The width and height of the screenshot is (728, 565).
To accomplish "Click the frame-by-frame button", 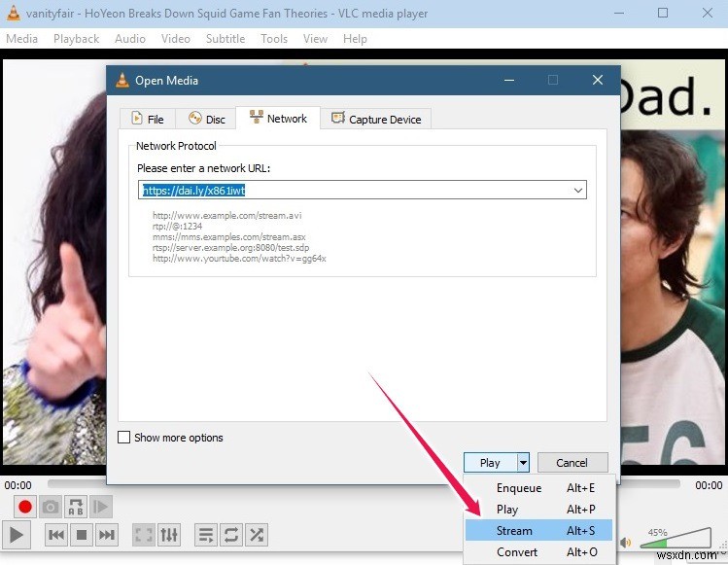I will (100, 507).
